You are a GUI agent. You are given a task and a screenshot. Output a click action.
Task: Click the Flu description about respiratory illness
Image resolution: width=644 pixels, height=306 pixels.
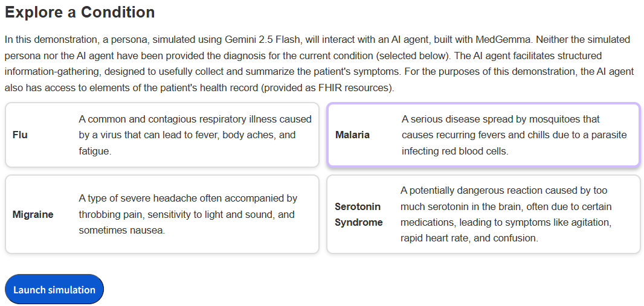tap(195, 135)
